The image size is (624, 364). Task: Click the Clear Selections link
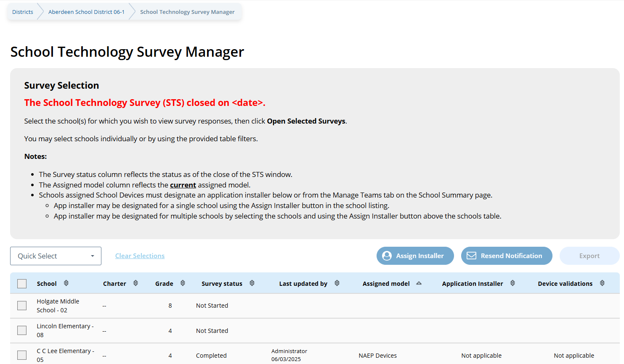point(140,256)
